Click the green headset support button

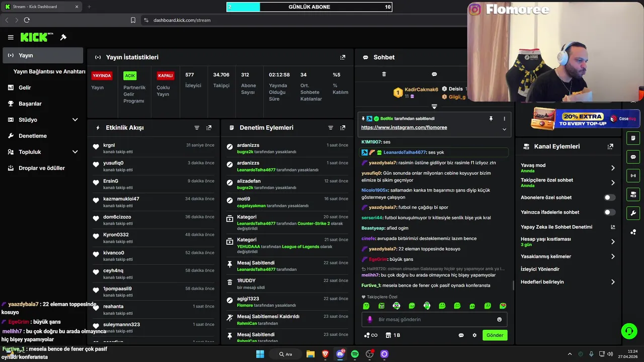pyautogui.click(x=629, y=331)
